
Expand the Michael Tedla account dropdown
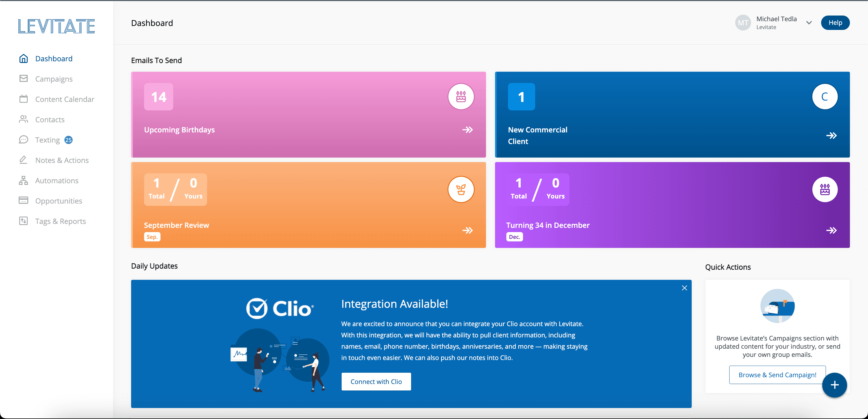(x=809, y=23)
